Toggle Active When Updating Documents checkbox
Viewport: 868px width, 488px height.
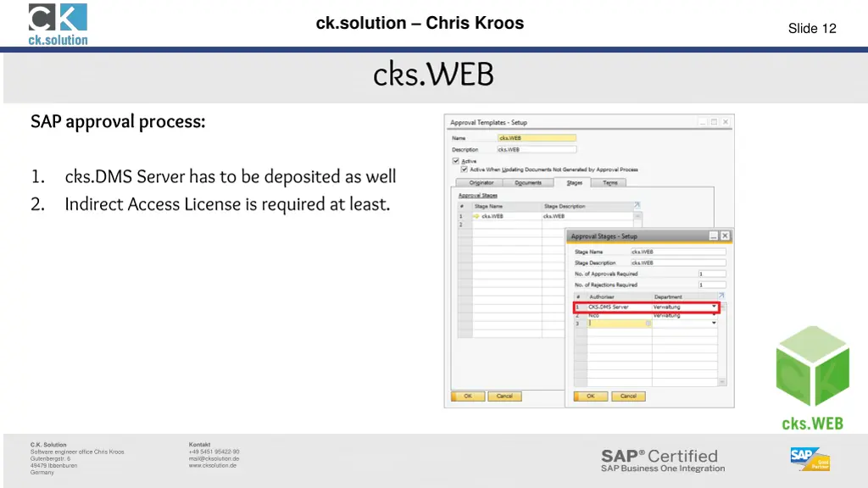tap(464, 169)
